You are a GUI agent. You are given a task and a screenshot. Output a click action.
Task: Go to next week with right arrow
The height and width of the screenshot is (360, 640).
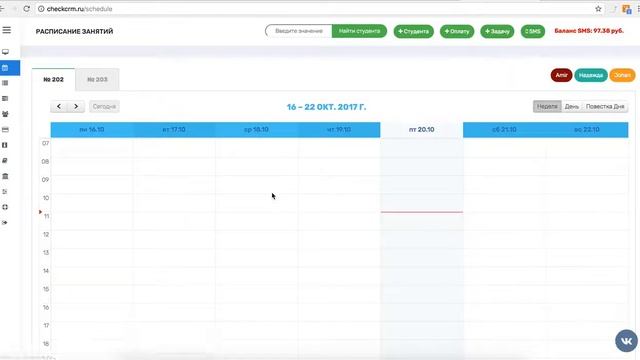click(76, 107)
